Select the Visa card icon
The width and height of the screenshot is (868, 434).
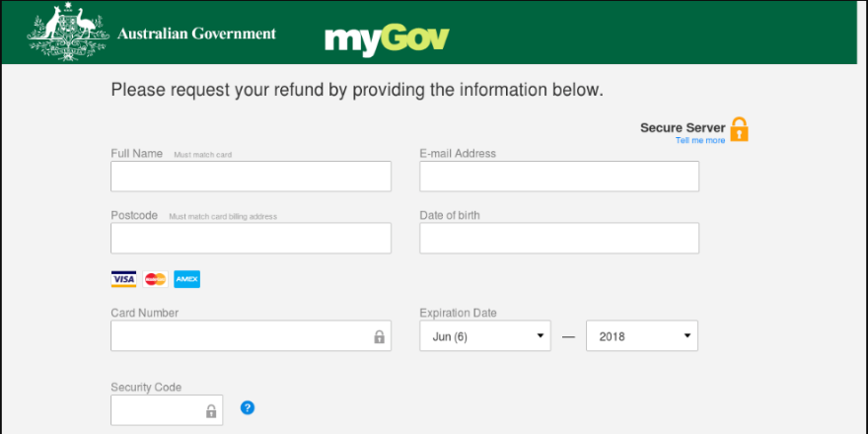pyautogui.click(x=123, y=279)
